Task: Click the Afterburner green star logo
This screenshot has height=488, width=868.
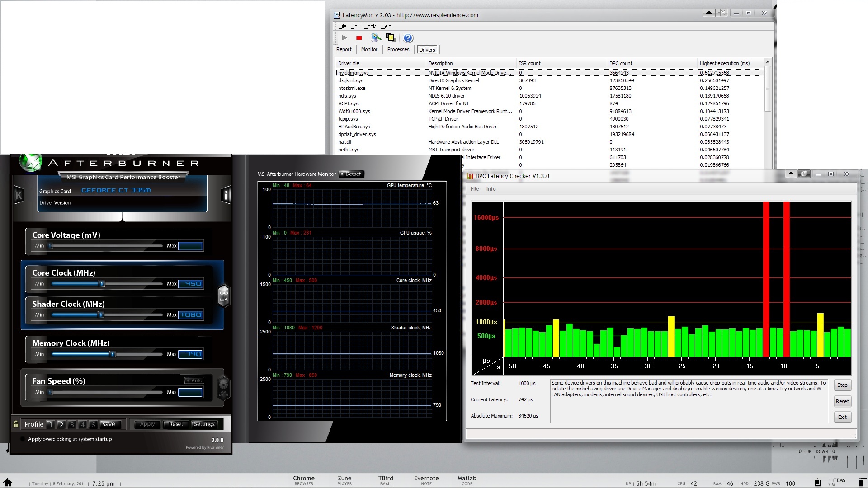Action: (31, 162)
